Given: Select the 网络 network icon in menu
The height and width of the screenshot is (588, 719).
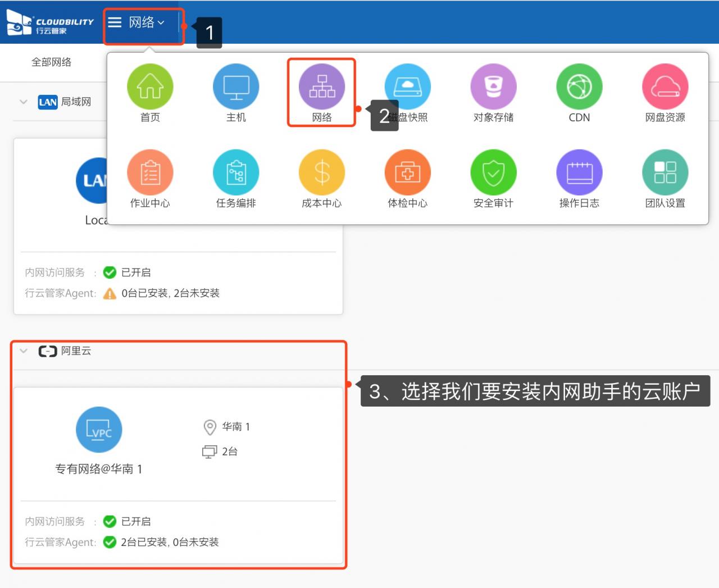Looking at the screenshot, I should [x=322, y=87].
